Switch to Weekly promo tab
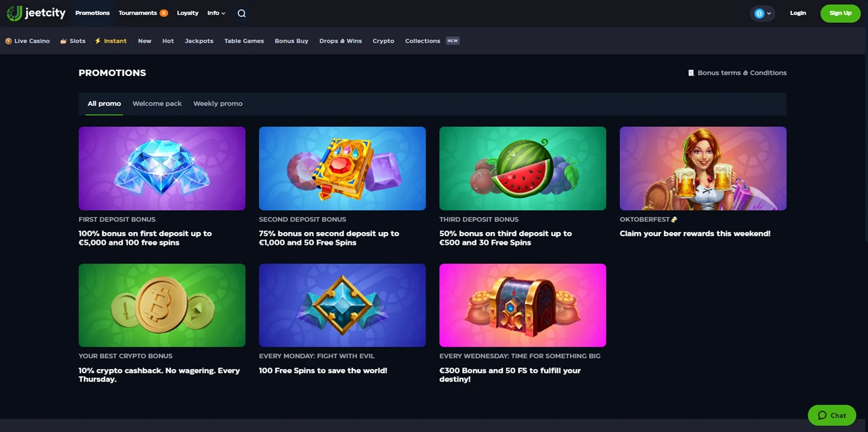Screen dimensions: 868x432 [218, 104]
